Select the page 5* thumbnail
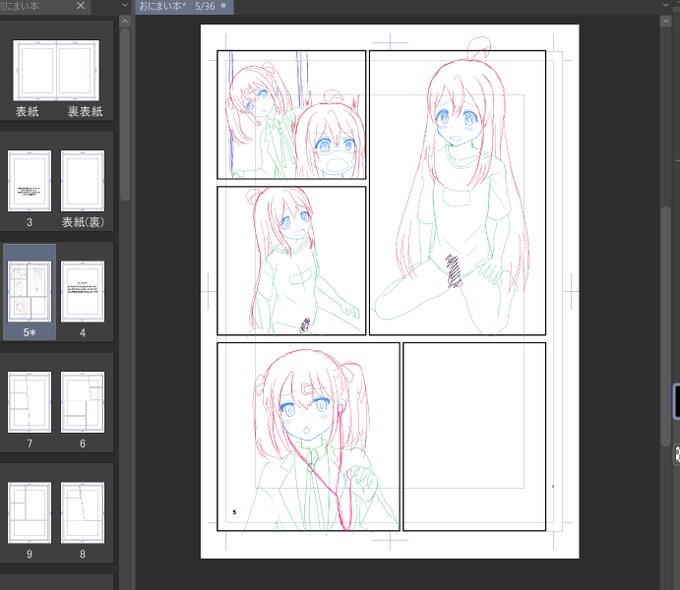The height and width of the screenshot is (590, 680). (29, 292)
